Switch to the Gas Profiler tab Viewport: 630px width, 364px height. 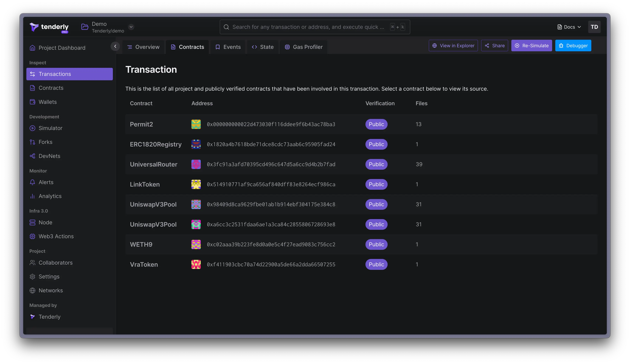(304, 47)
